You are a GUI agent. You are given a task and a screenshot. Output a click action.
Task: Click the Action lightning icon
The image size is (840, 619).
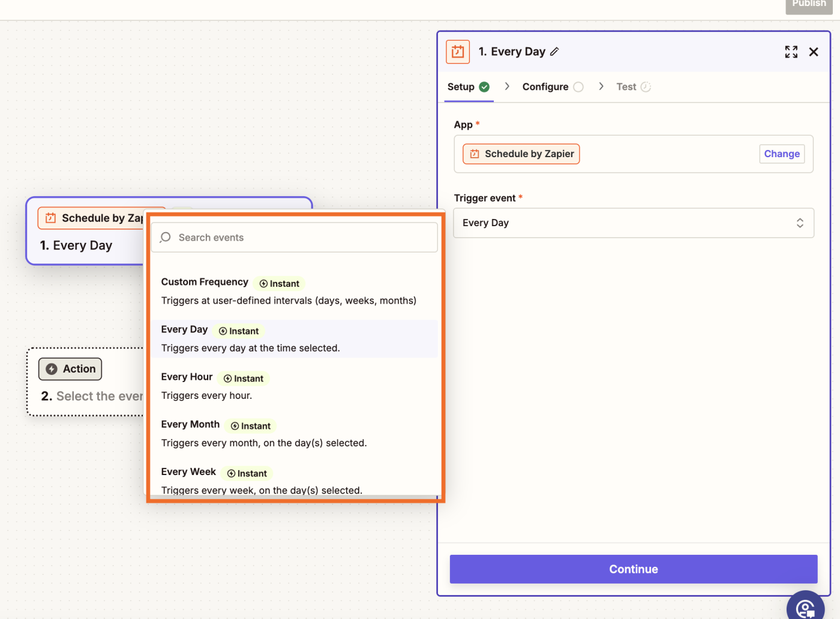[x=52, y=369]
